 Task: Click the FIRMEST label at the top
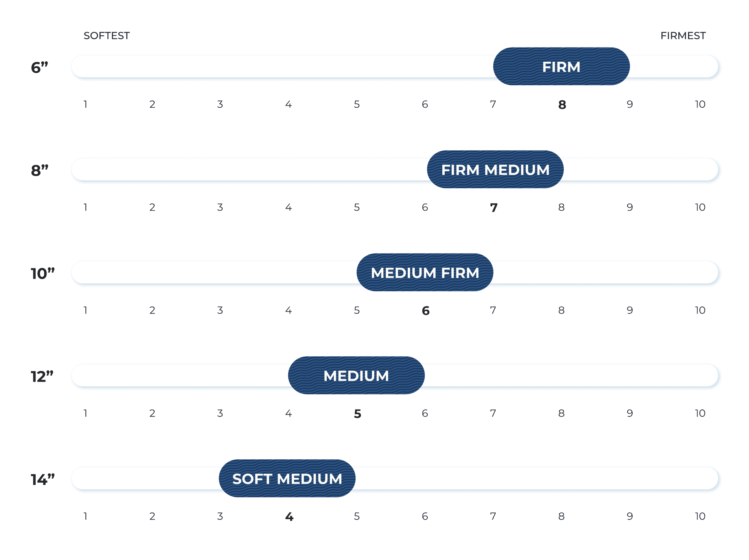click(683, 36)
